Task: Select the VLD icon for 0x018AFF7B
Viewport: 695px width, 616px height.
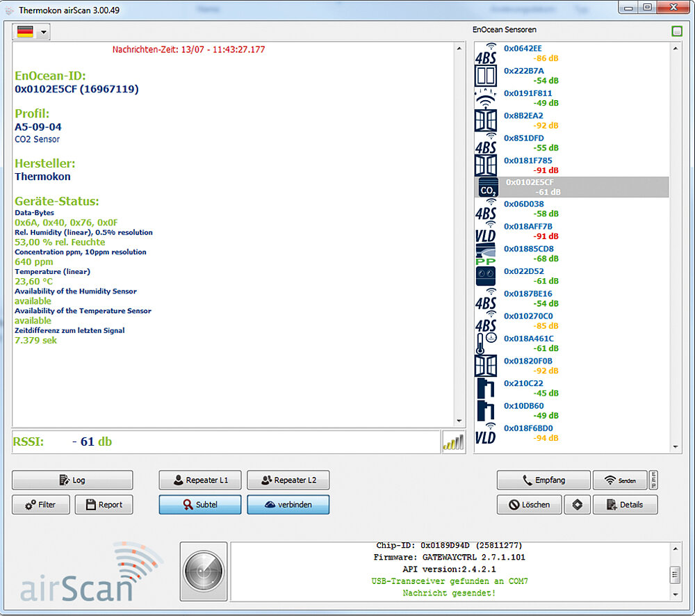Action: click(x=486, y=232)
